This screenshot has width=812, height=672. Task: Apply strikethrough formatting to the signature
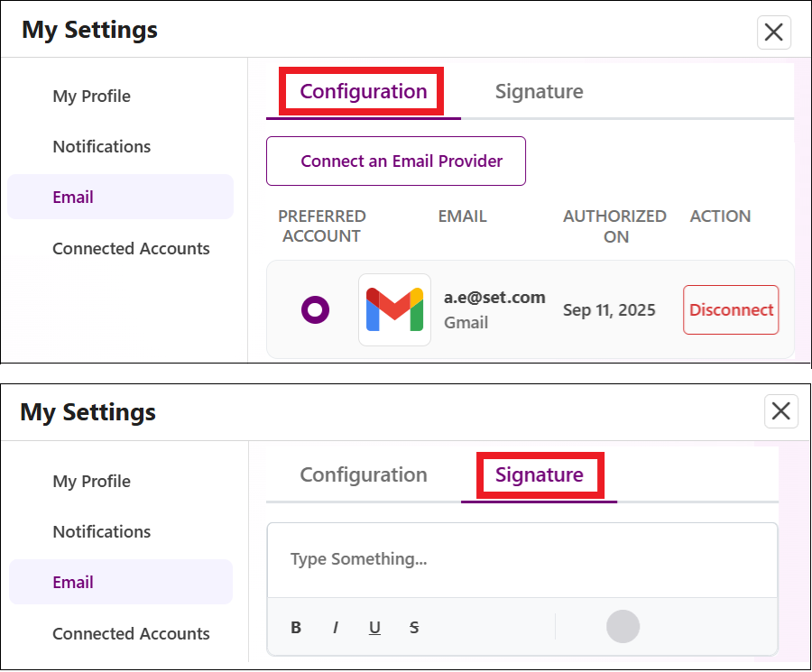[414, 627]
